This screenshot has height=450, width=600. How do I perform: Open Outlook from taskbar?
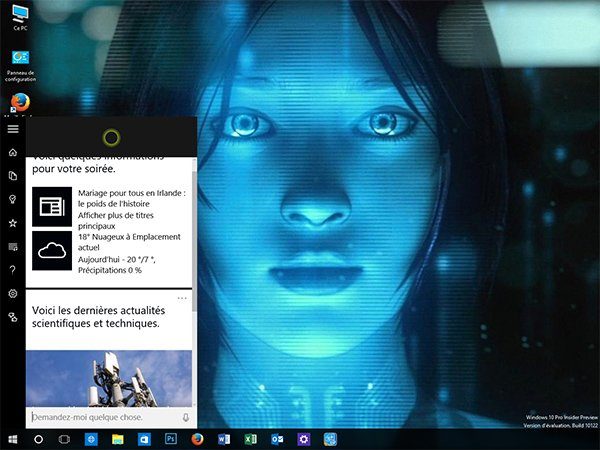pos(277,439)
